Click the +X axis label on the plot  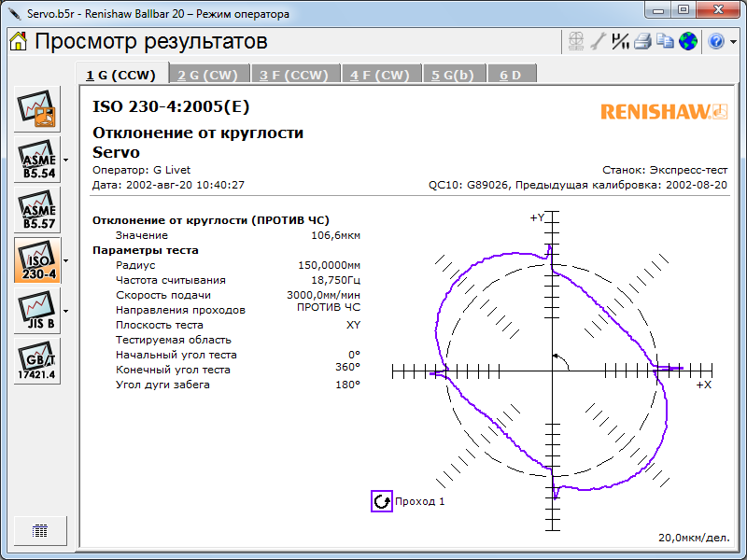704,385
